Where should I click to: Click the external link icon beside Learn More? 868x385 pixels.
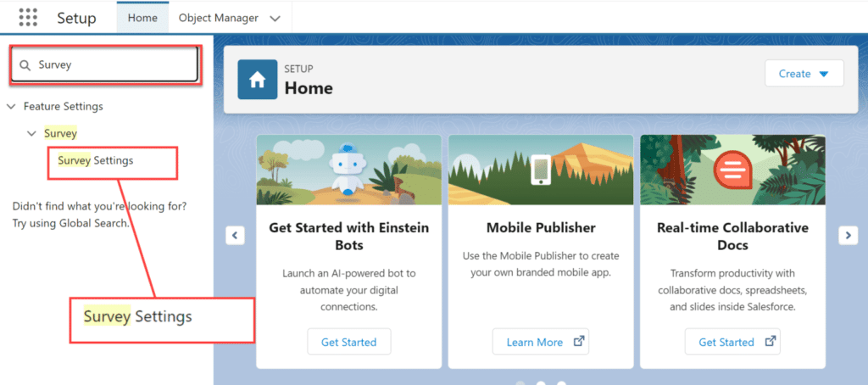579,342
